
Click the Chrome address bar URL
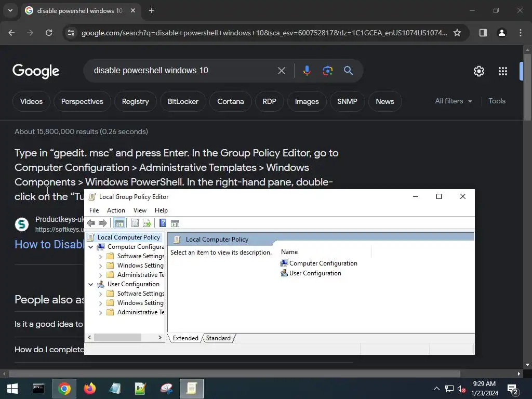(264, 33)
